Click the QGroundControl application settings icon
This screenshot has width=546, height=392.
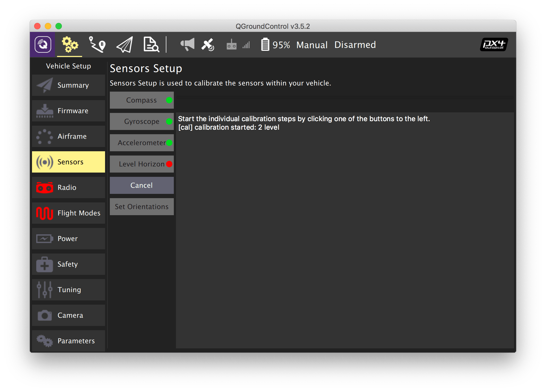point(43,44)
